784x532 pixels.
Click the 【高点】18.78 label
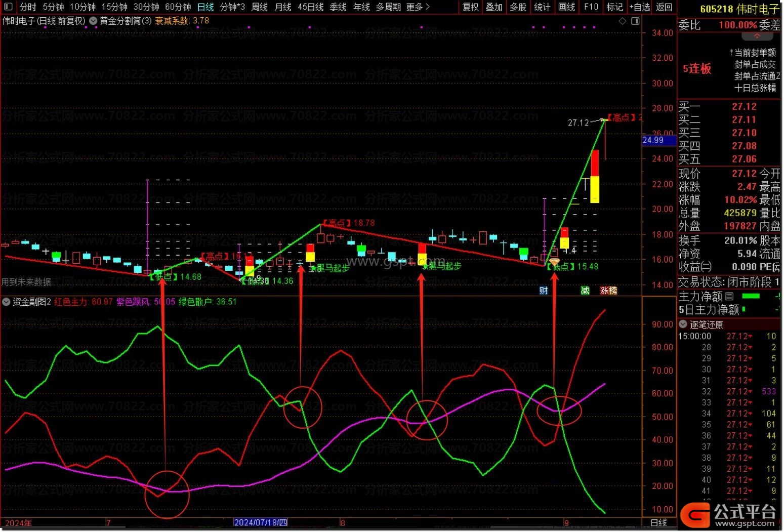point(348,223)
